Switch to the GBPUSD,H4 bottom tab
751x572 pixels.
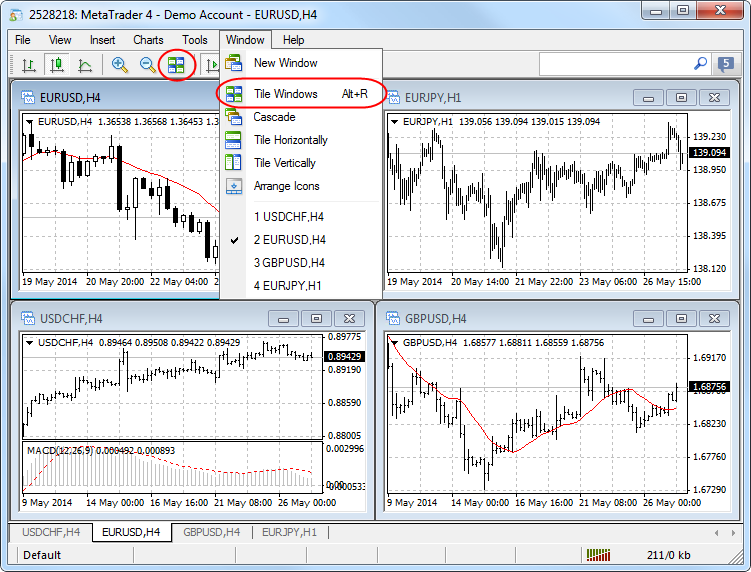[211, 532]
